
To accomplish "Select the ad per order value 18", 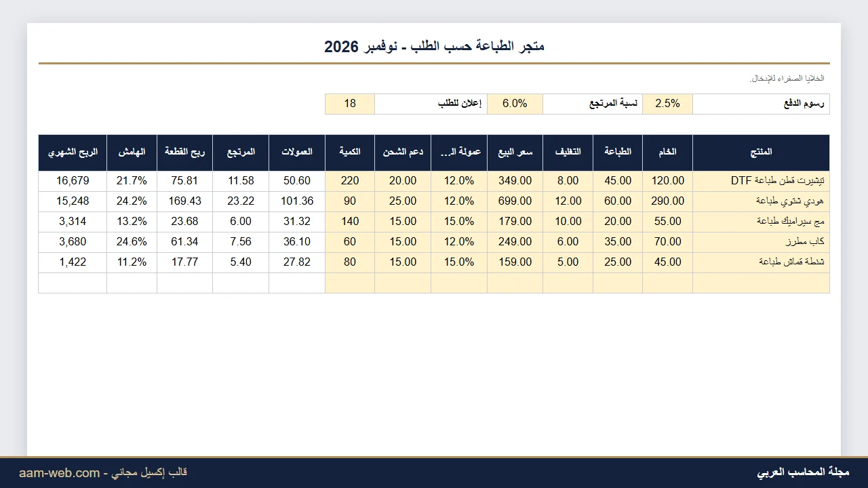I will click(x=350, y=104).
